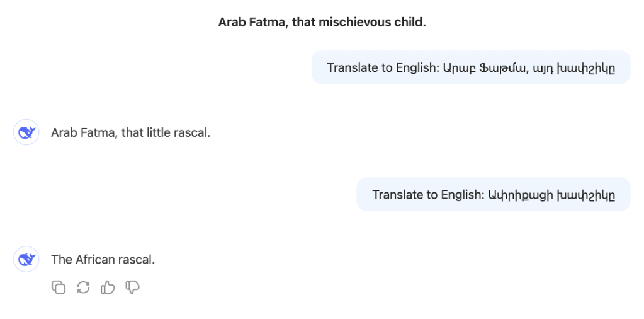Regenerate the last response
644x319 pixels.
click(x=83, y=287)
